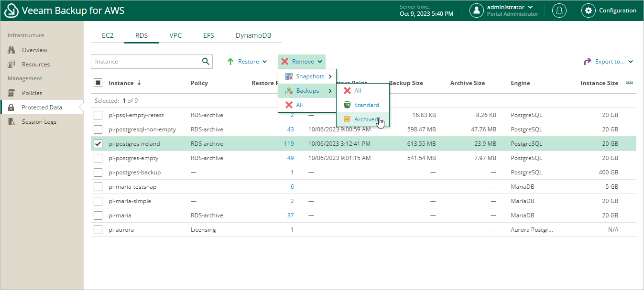Screen dimensions: 644x290
Task: Click the Overview binoculars icon
Action: (x=12, y=50)
